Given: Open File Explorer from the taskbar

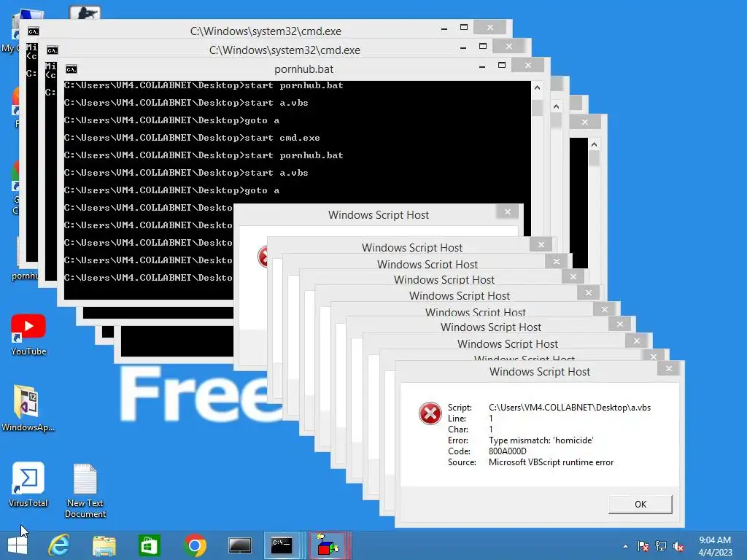Looking at the screenshot, I should coord(104,545).
